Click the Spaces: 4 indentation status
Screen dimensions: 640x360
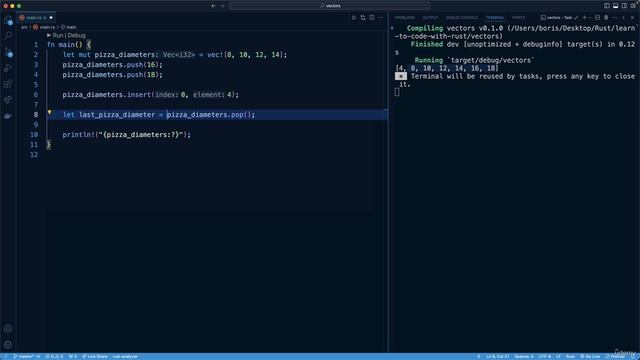click(524, 356)
